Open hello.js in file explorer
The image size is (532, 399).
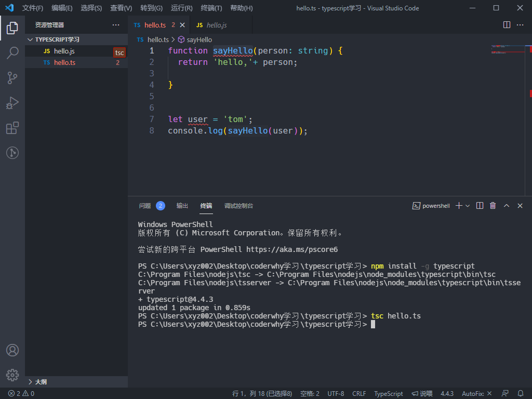[76, 51]
